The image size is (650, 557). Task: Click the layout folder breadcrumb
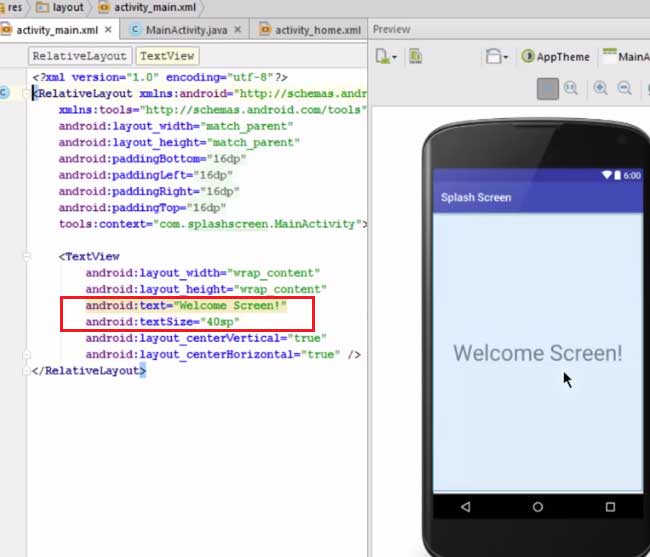[60, 7]
